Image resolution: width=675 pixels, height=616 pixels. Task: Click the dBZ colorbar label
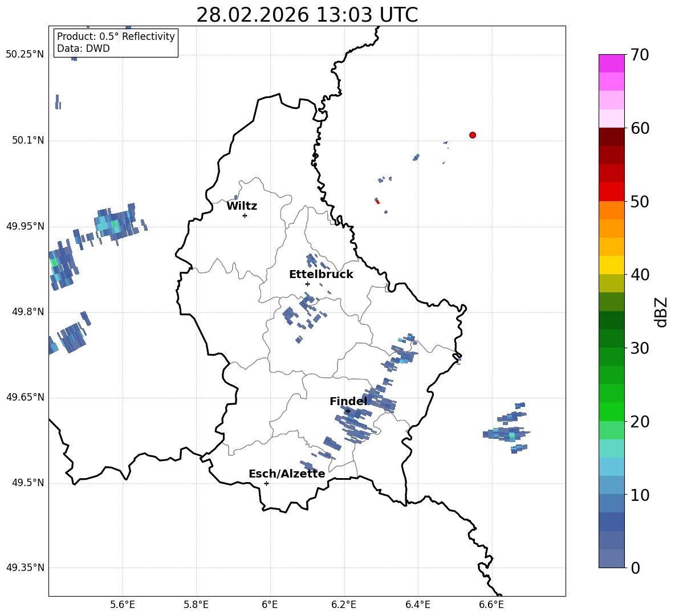click(x=661, y=312)
